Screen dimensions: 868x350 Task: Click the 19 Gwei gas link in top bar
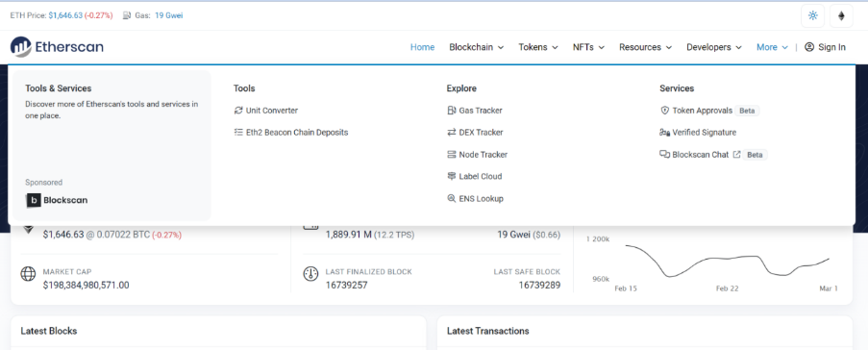click(168, 15)
